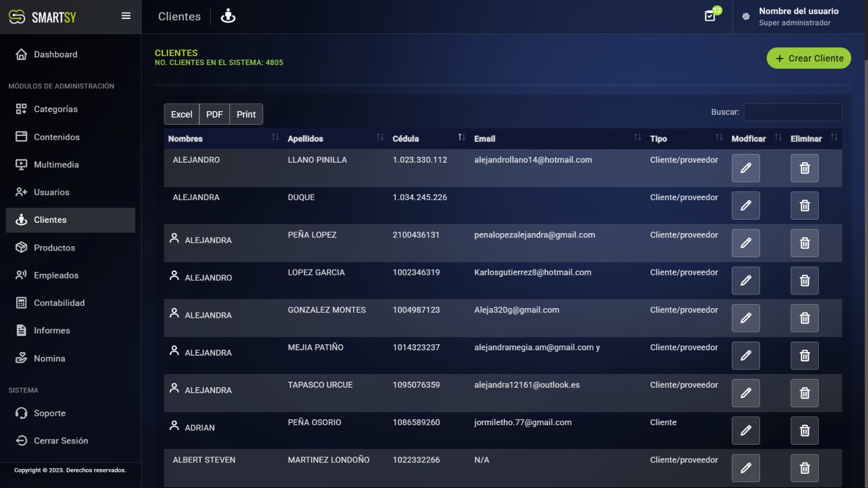The width and height of the screenshot is (868, 488).
Task: Click the clients icon next to page title
Action: pos(228,16)
